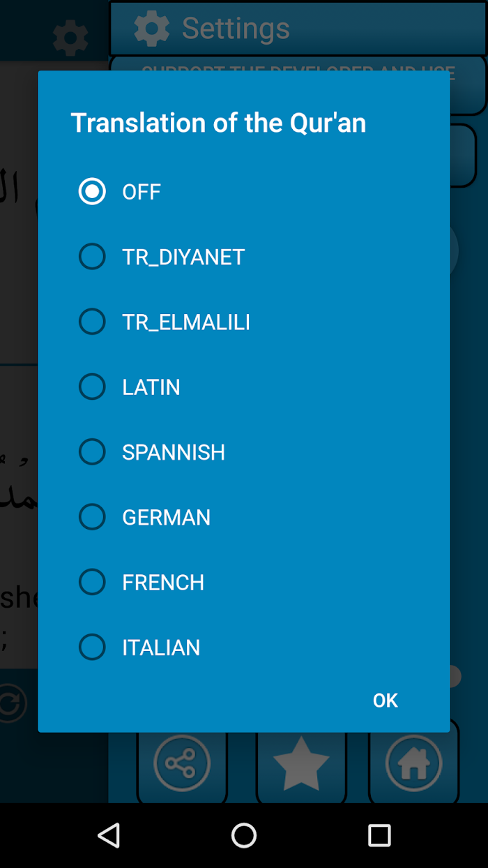Open Android recent apps square button
488x868 pixels.
(x=379, y=835)
